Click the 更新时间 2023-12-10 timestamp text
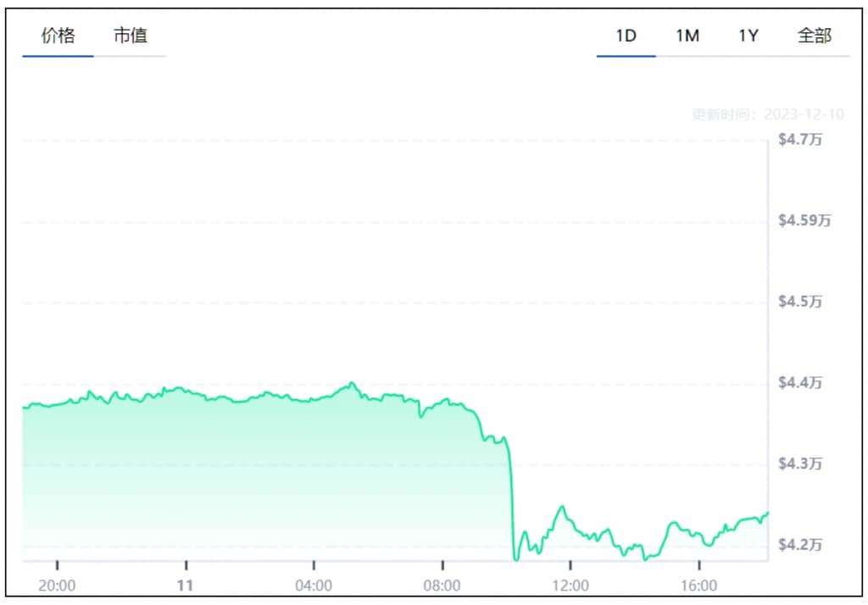Viewport: 868px width, 605px height. click(x=767, y=114)
